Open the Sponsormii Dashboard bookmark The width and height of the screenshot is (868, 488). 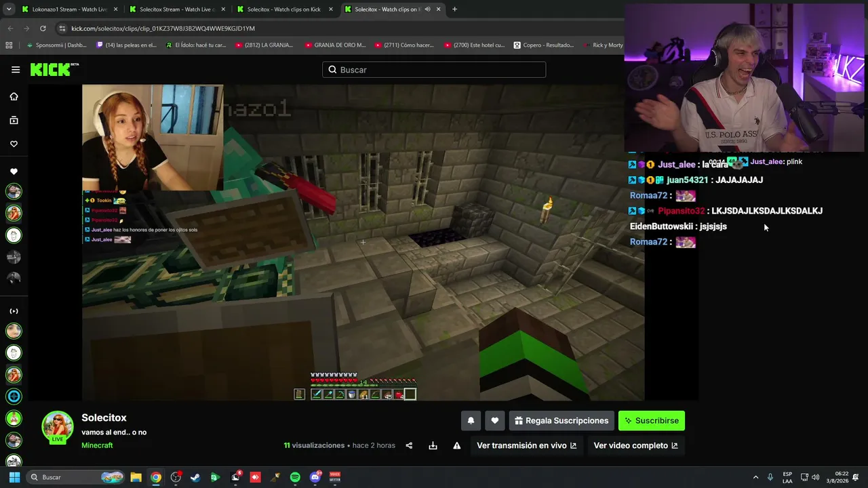[58, 45]
